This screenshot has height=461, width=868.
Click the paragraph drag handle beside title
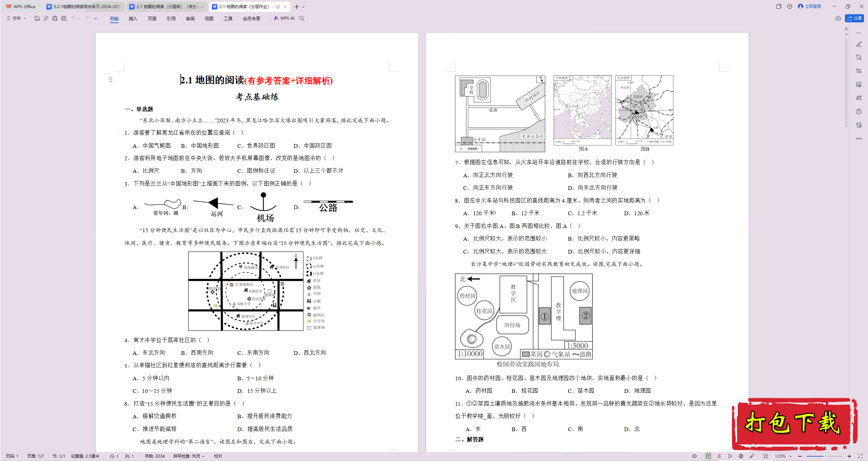pyautogui.click(x=111, y=80)
